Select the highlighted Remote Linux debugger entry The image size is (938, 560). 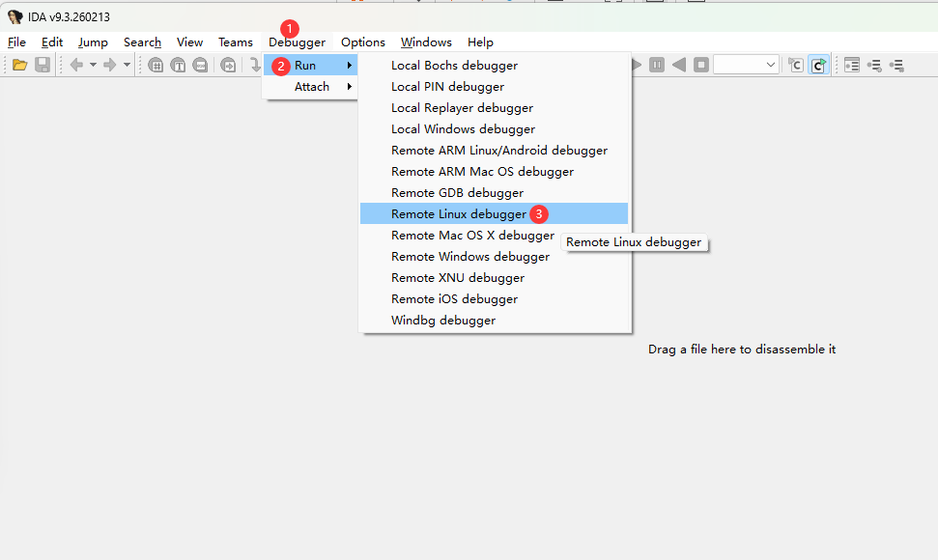point(495,214)
